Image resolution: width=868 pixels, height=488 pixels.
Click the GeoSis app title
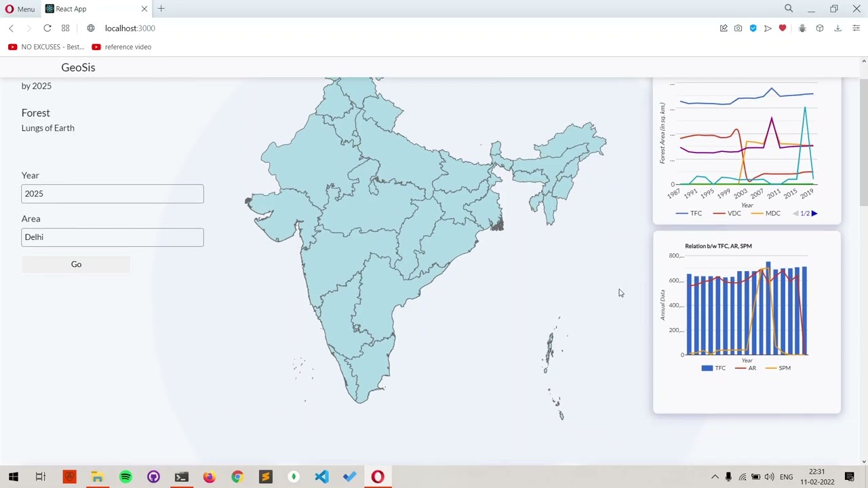coord(78,67)
